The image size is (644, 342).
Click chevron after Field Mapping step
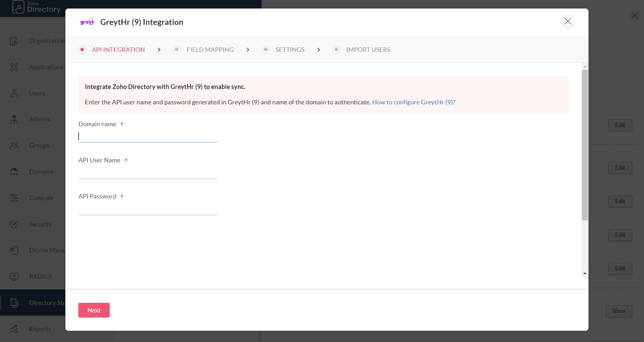pyautogui.click(x=248, y=50)
